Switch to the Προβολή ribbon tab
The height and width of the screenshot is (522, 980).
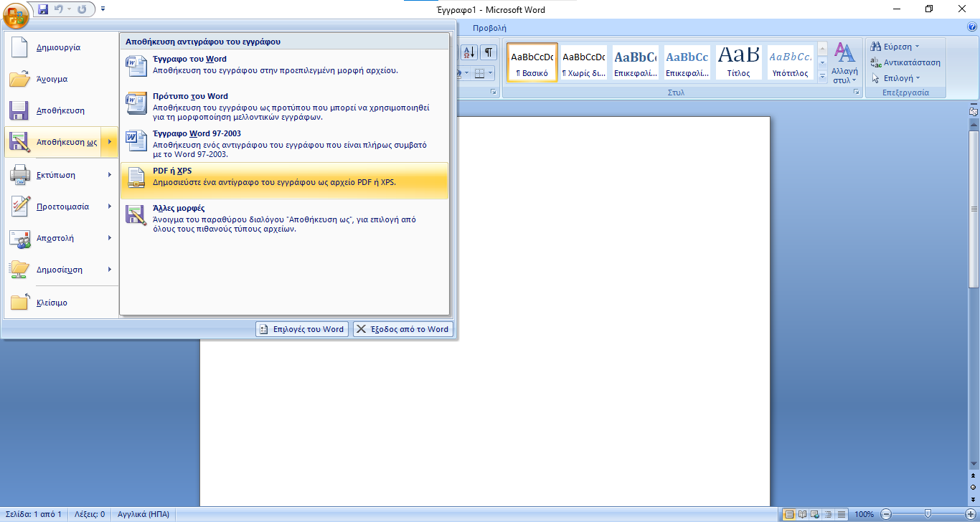coord(489,28)
